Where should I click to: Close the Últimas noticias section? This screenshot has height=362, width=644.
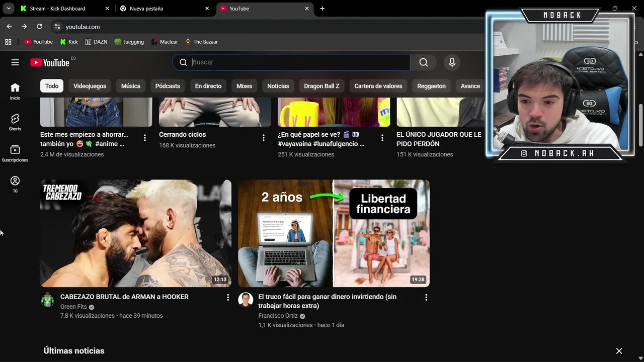(619, 351)
